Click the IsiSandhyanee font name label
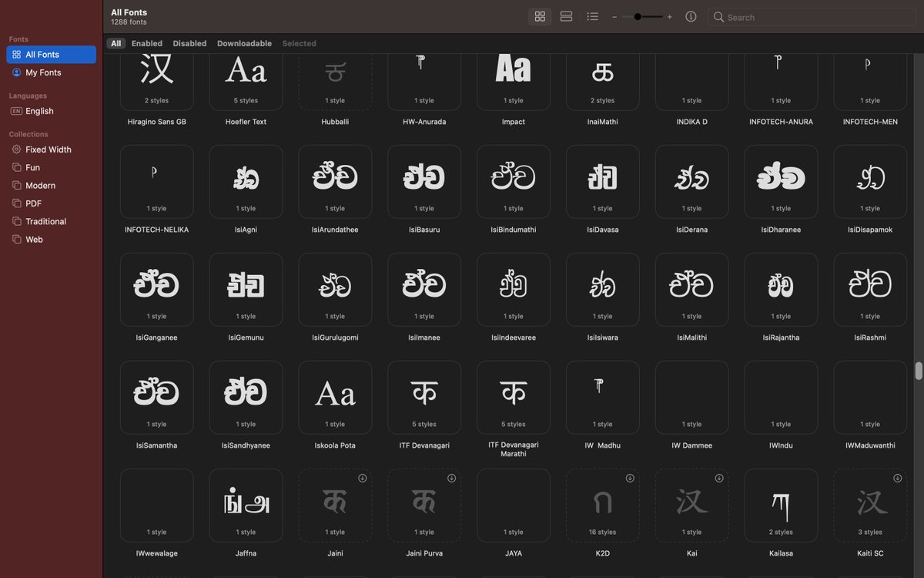 click(246, 445)
